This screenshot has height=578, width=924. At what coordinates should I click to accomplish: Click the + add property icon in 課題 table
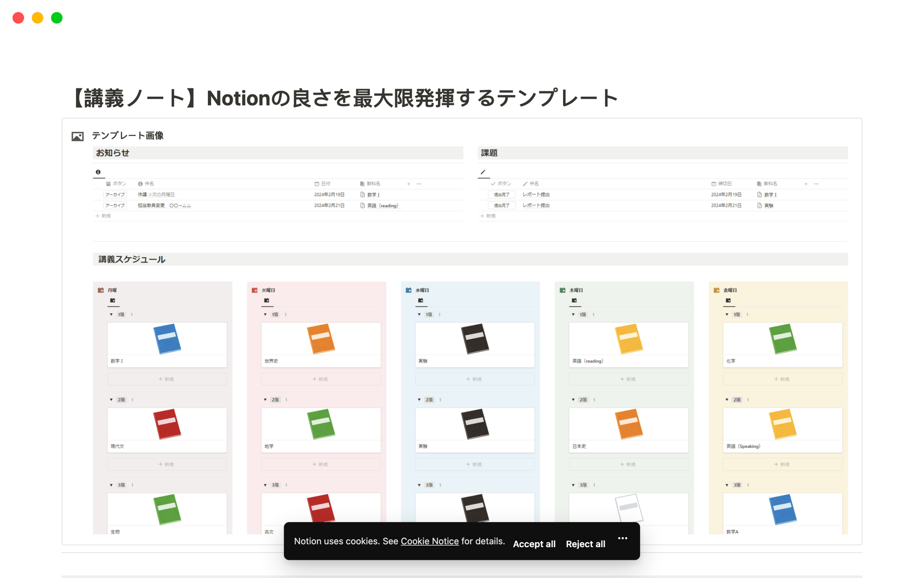(x=805, y=184)
